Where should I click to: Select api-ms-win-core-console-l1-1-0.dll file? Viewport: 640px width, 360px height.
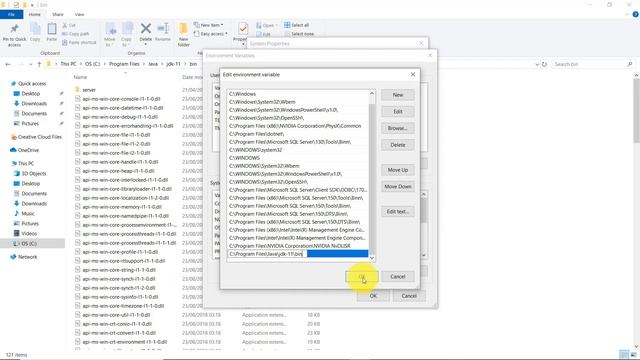(121, 99)
